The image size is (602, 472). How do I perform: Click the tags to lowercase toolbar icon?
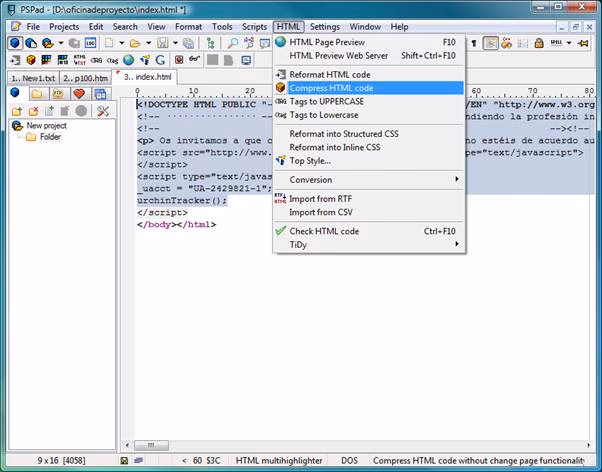point(112,60)
